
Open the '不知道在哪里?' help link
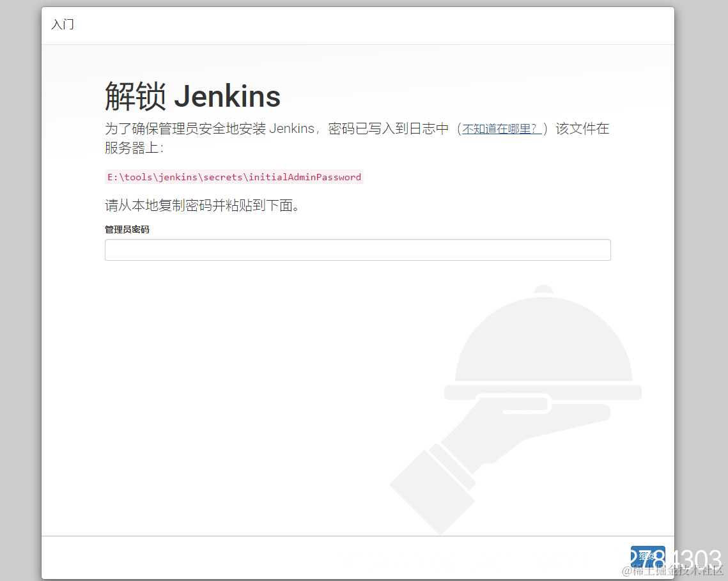pyautogui.click(x=502, y=128)
